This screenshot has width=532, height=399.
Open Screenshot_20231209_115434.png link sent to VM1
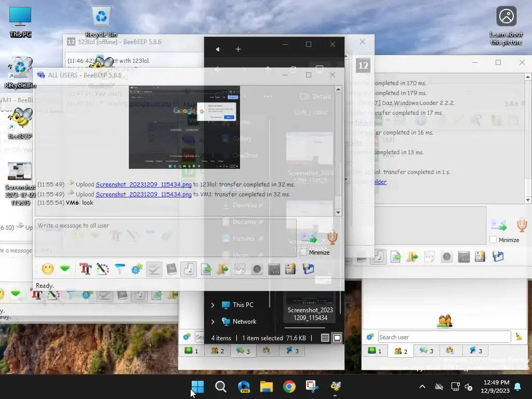(x=143, y=194)
